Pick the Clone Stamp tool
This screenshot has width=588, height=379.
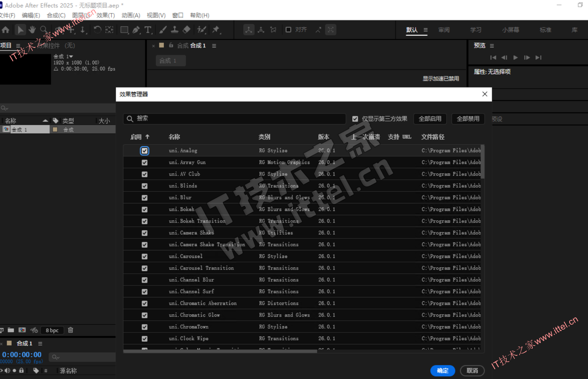point(175,30)
